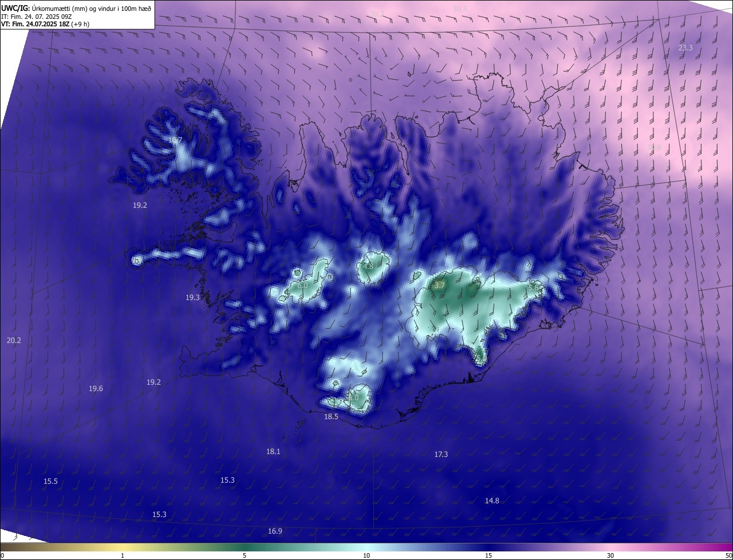Click the title text 'Úrkomumætti (mm) og vindur'
733x560 pixels.
tap(74, 8)
